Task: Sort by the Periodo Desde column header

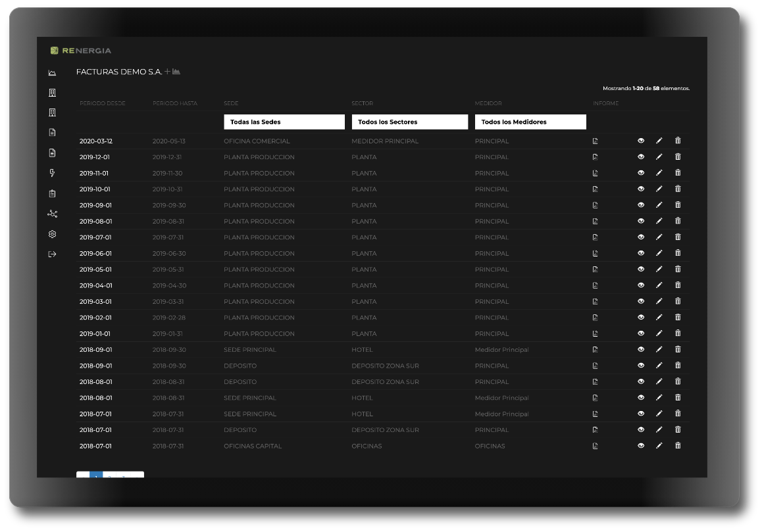Action: pyautogui.click(x=103, y=103)
